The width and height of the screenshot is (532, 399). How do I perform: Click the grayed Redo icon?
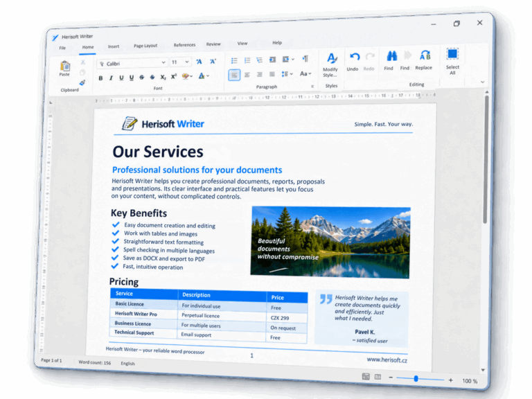[x=370, y=57]
